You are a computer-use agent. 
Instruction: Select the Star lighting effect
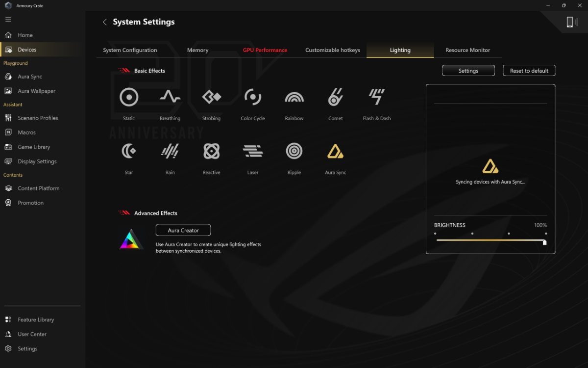(129, 151)
